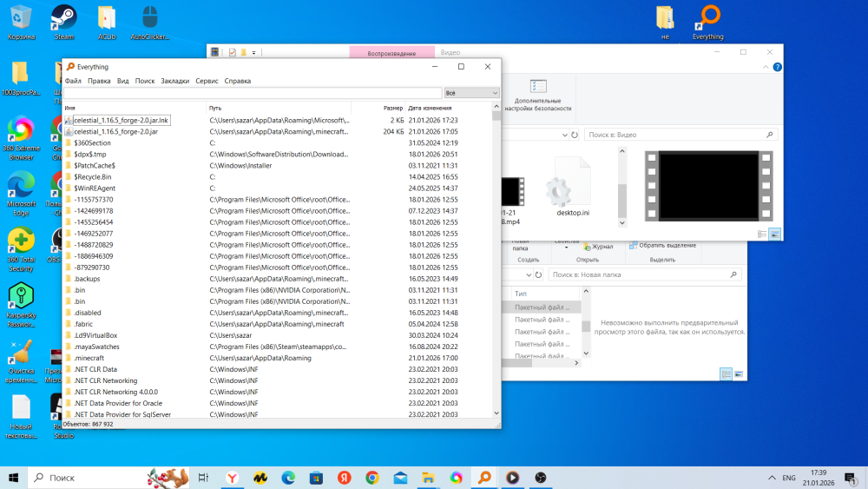Open the Новый текстовый document desktop icon
Screen dimensions: 868x489
(x=21, y=416)
